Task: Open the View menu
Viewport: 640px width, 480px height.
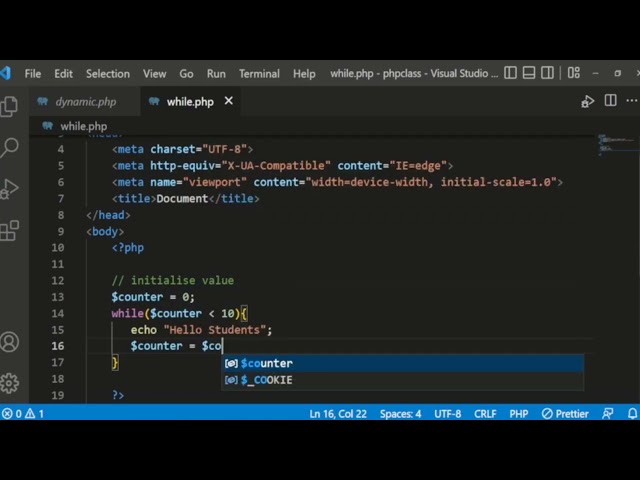Action: pos(154,74)
